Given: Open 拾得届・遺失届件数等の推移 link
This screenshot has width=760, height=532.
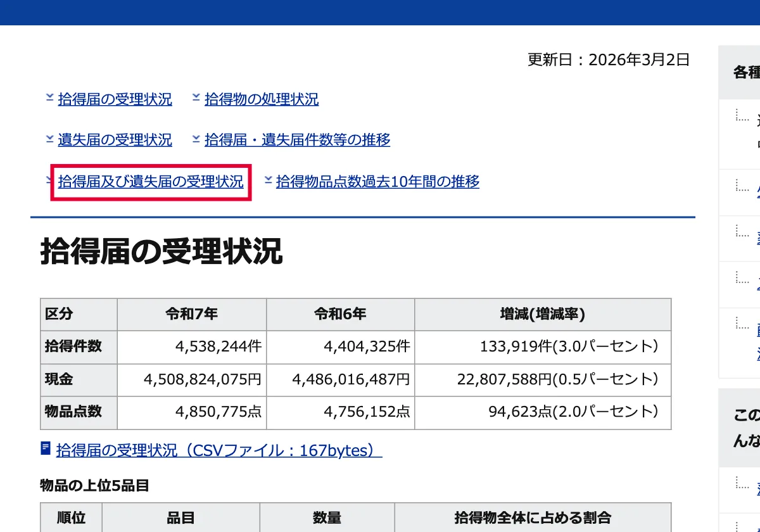Looking at the screenshot, I should tap(297, 140).
